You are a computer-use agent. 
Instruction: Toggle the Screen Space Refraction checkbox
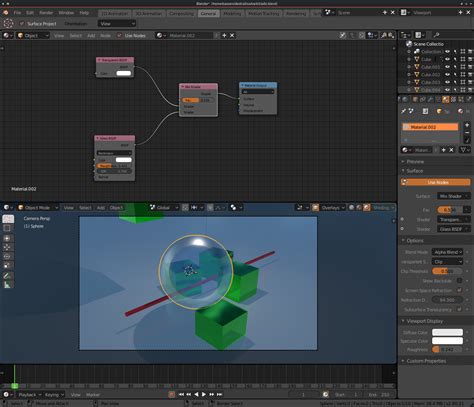click(x=459, y=290)
